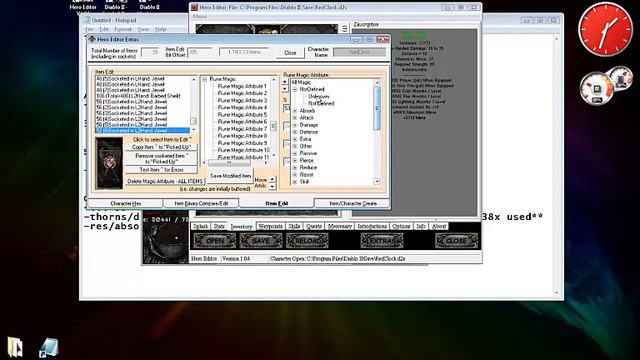Click the Save Modified Item button
The width and height of the screenshot is (640, 360).
[231, 176]
